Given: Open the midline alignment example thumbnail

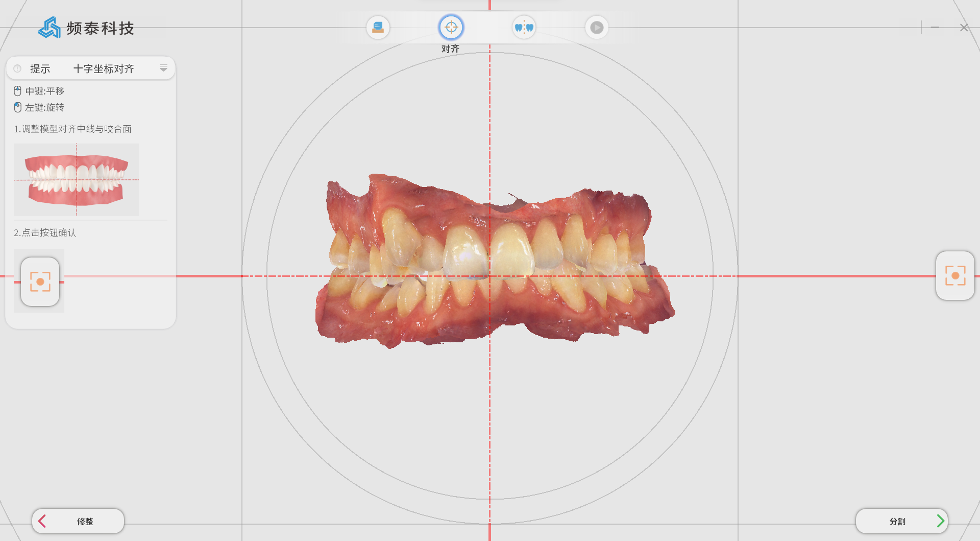Looking at the screenshot, I should (x=77, y=179).
